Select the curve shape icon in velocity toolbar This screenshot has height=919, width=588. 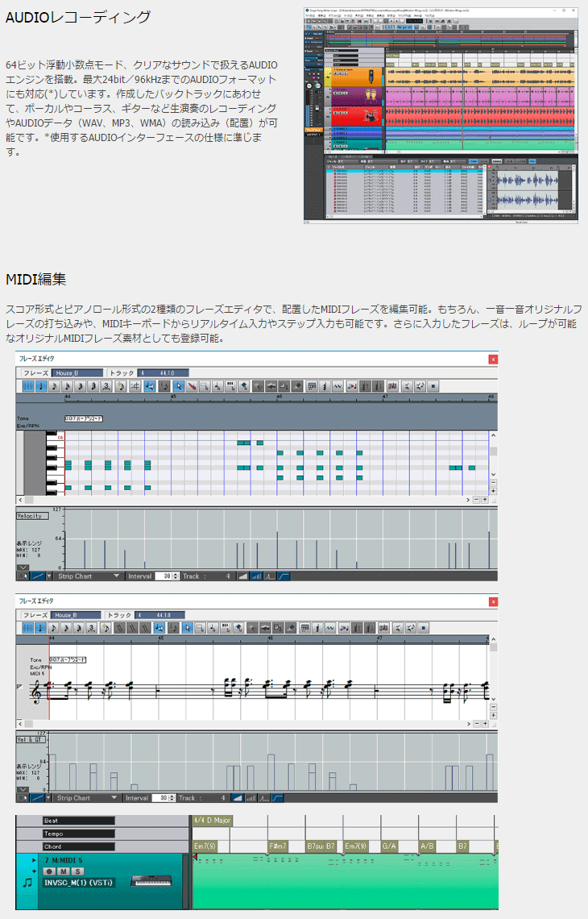point(284,576)
